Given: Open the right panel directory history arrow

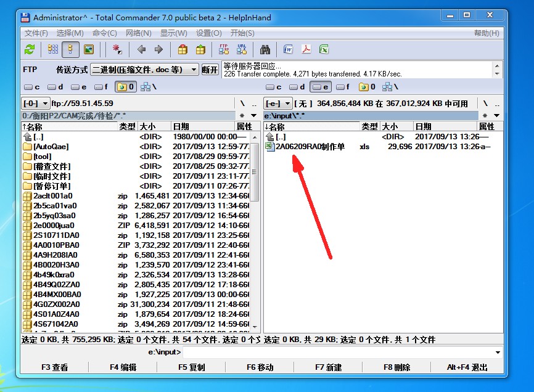Looking at the screenshot, I should coord(496,116).
